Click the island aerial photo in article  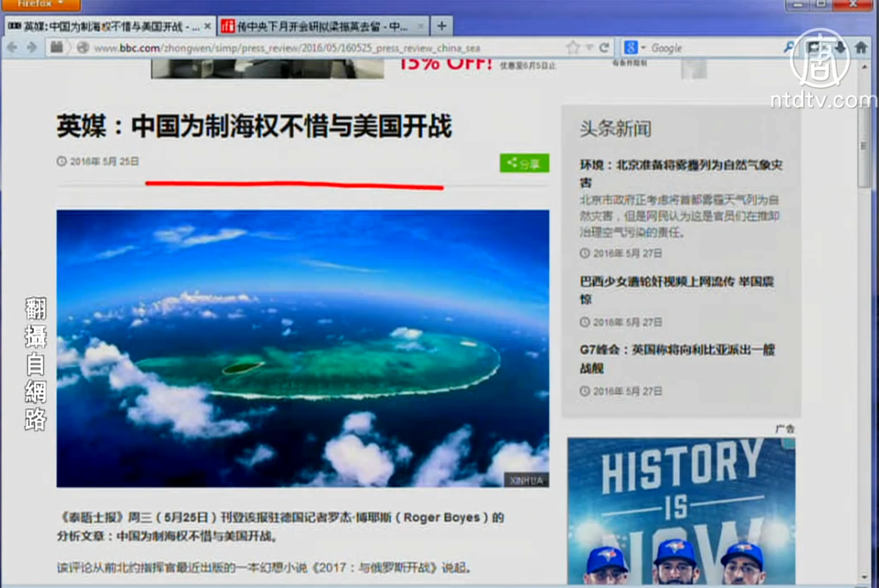(x=302, y=348)
